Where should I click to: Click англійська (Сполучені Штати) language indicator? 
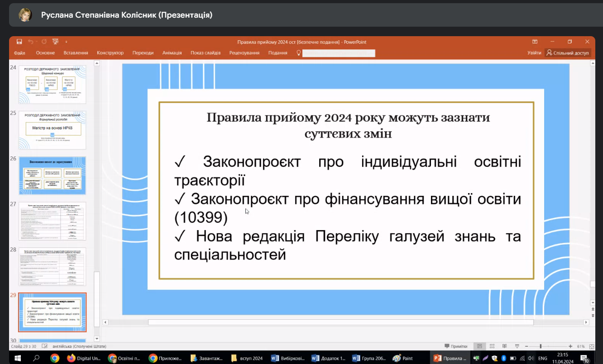pos(79,346)
